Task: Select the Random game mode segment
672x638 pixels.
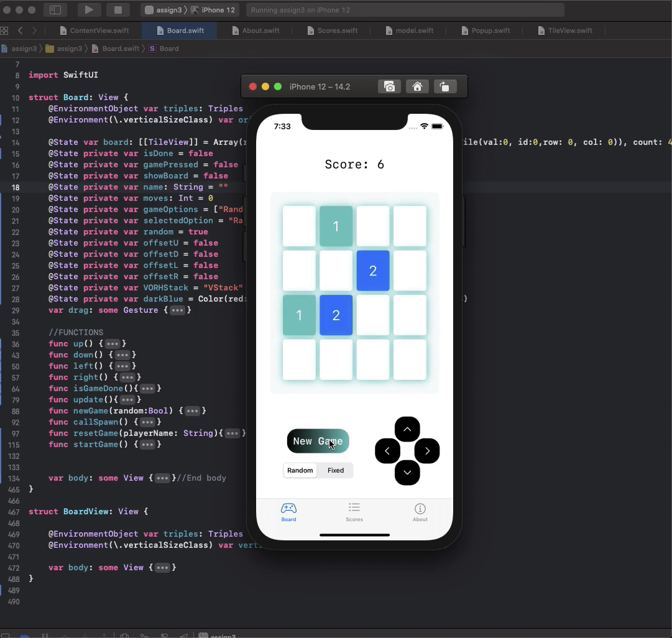Action: click(300, 470)
